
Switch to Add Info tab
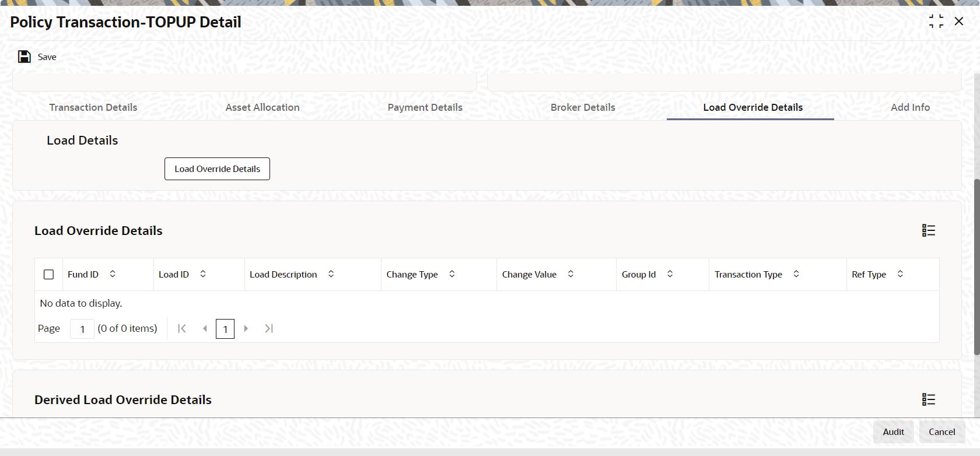[910, 107]
